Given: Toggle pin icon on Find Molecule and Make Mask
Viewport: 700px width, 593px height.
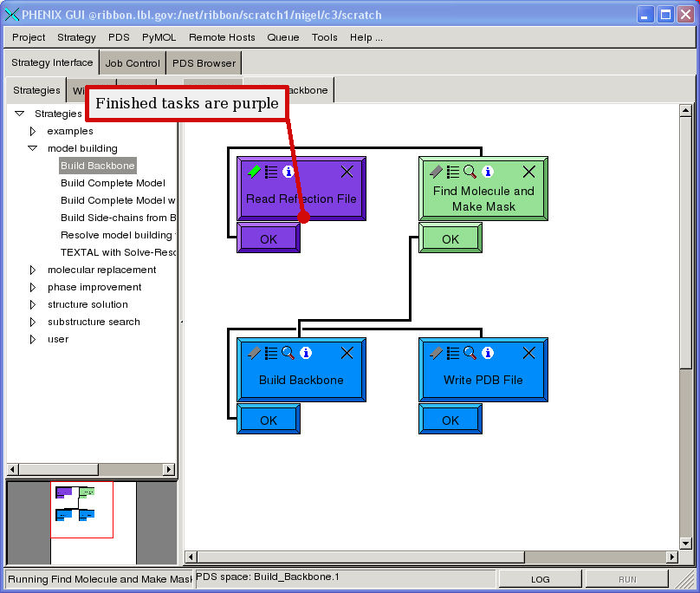Looking at the screenshot, I should tap(436, 172).
